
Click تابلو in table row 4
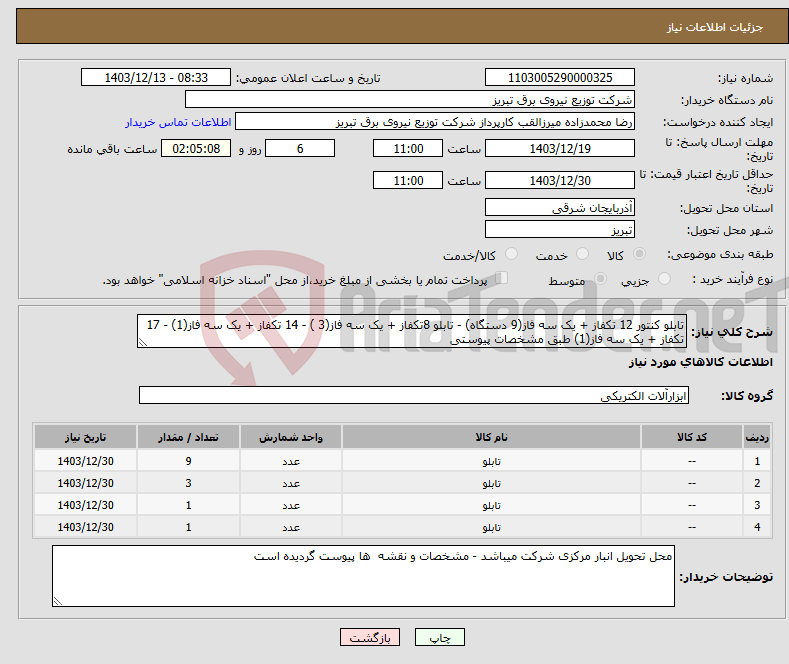pyautogui.click(x=491, y=527)
